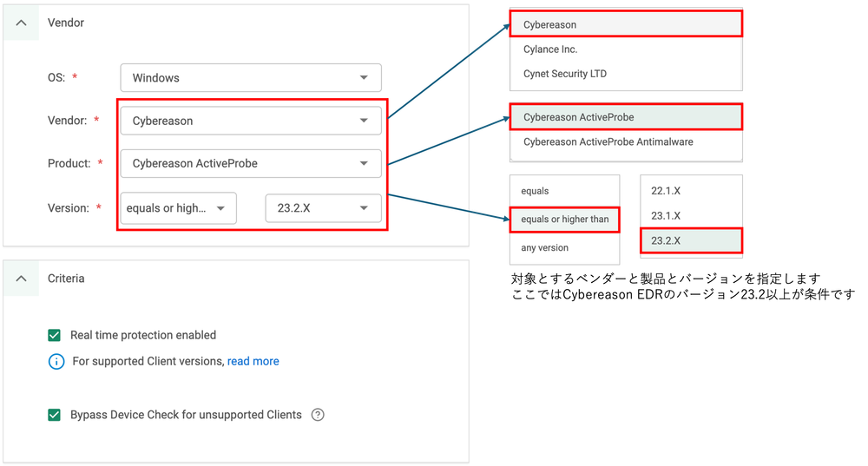Screen dimensions: 868x466
Task: Open the Vendor dropdown showing Cybereason
Action: (x=251, y=121)
